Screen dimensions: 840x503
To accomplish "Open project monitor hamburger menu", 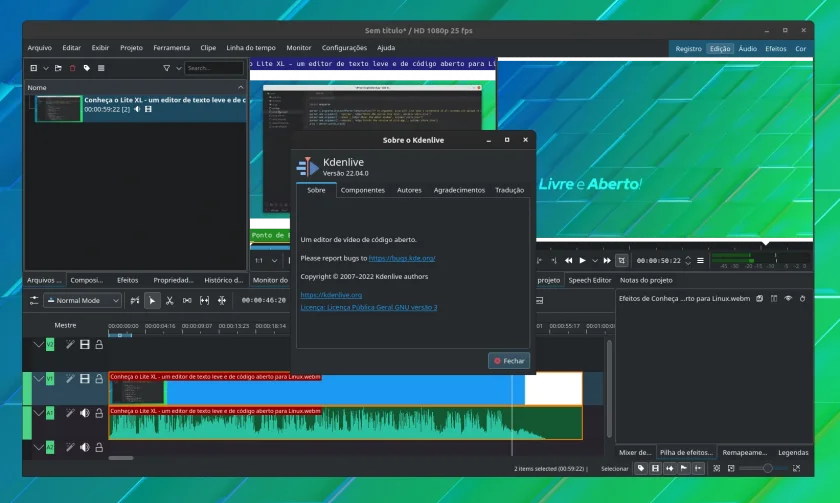I will 700,261.
